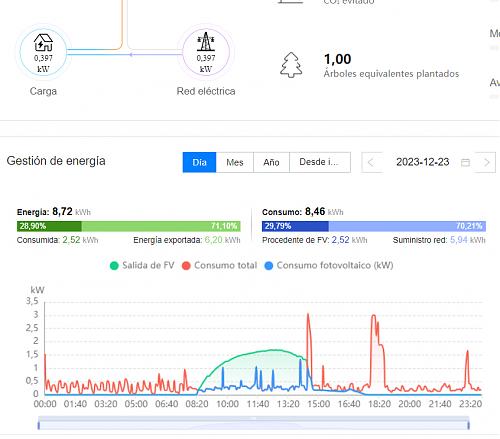The width and height of the screenshot is (500, 439).
Task: Click the 3,5 kW axis label
Action: coord(32,301)
